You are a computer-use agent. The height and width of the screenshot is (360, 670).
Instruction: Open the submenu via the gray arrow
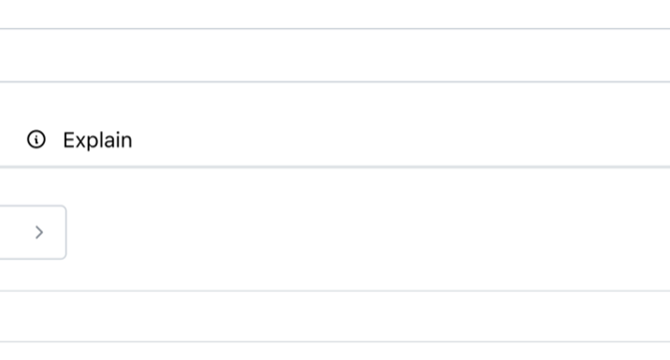pos(39,232)
